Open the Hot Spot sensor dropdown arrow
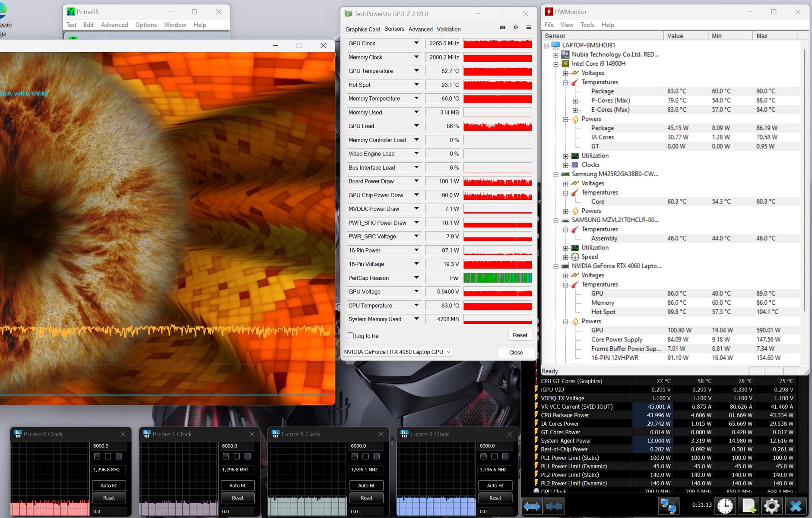The height and width of the screenshot is (518, 812). (416, 85)
